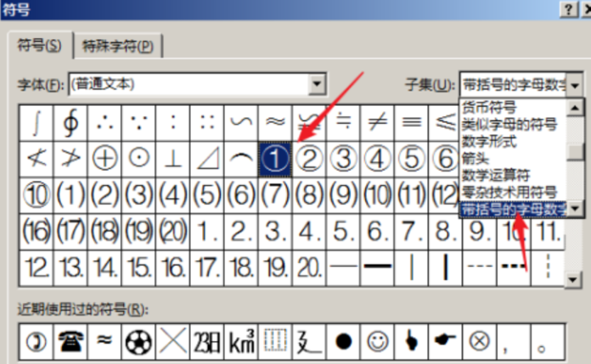Select the '20.' numbered symbol
This screenshot has width=591, height=364.
(x=309, y=267)
